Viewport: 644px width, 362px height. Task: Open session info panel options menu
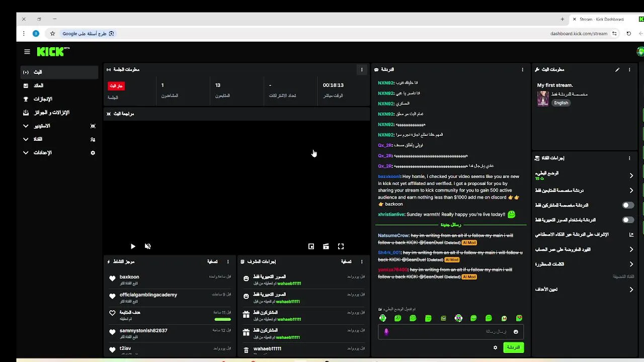(361, 70)
